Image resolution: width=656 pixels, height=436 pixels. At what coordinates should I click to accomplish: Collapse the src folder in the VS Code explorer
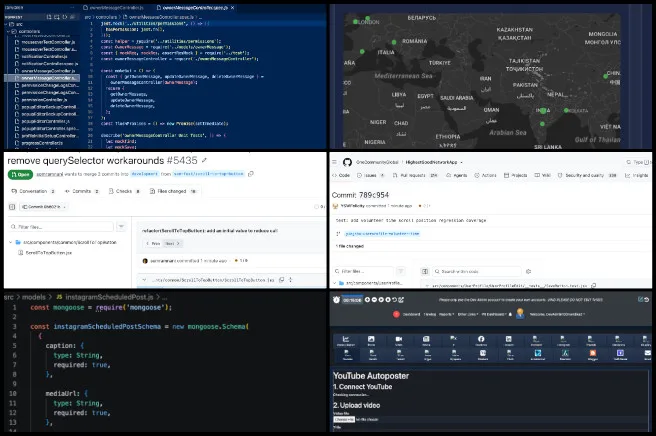click(x=7, y=24)
